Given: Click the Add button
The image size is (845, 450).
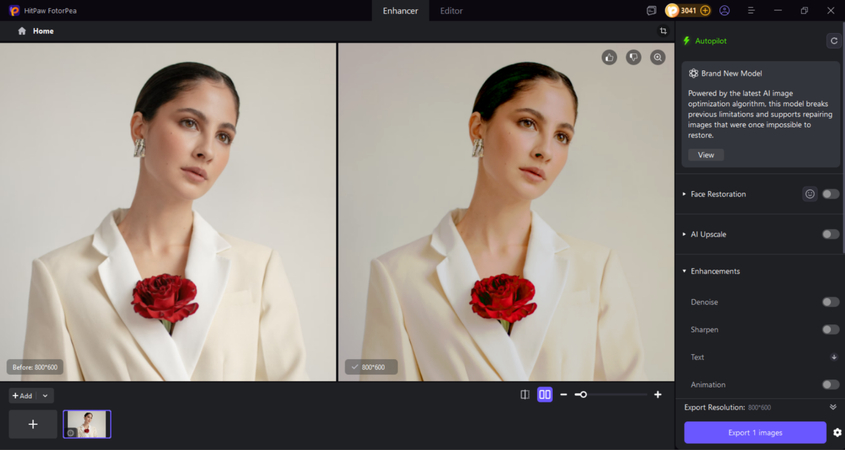Looking at the screenshot, I should point(23,396).
